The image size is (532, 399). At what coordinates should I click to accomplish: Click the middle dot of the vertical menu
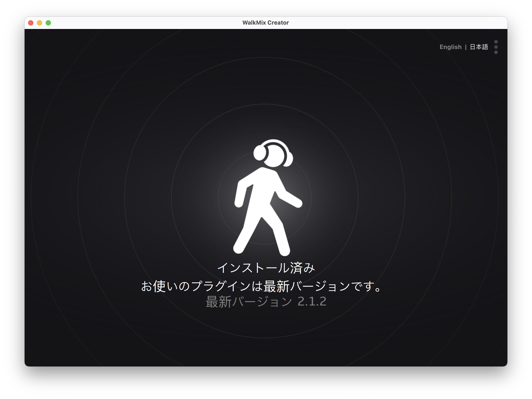click(496, 47)
